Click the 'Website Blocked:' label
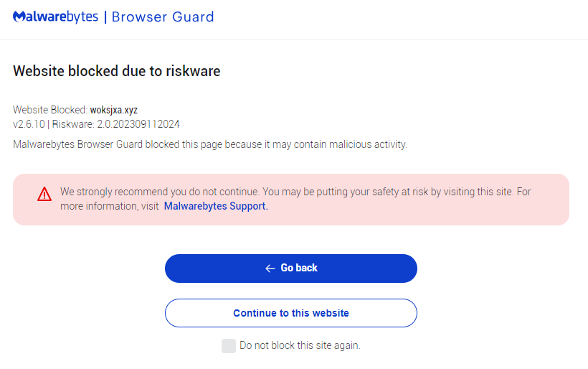 coord(50,110)
